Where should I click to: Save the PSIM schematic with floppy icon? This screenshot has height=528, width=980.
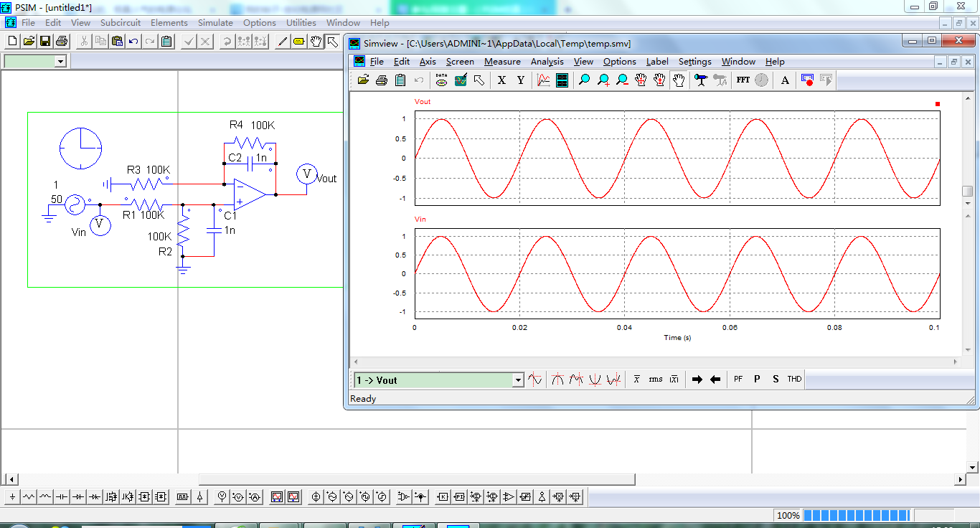point(45,42)
